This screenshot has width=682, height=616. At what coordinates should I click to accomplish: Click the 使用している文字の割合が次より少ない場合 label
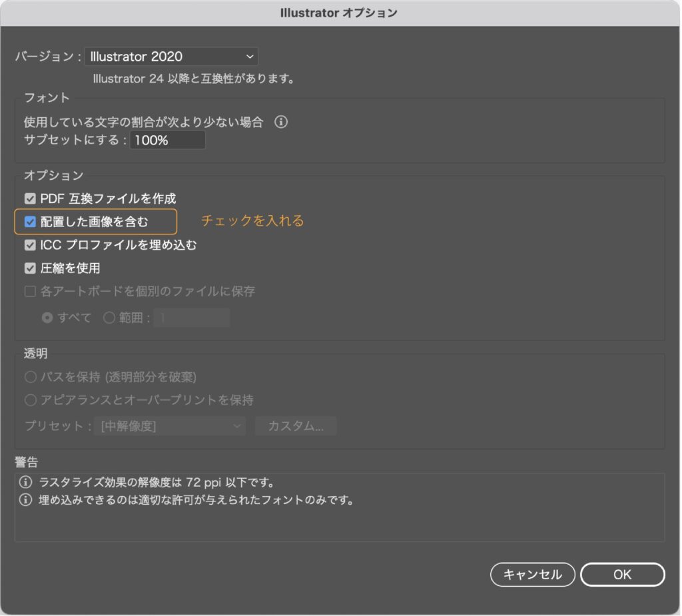[144, 122]
